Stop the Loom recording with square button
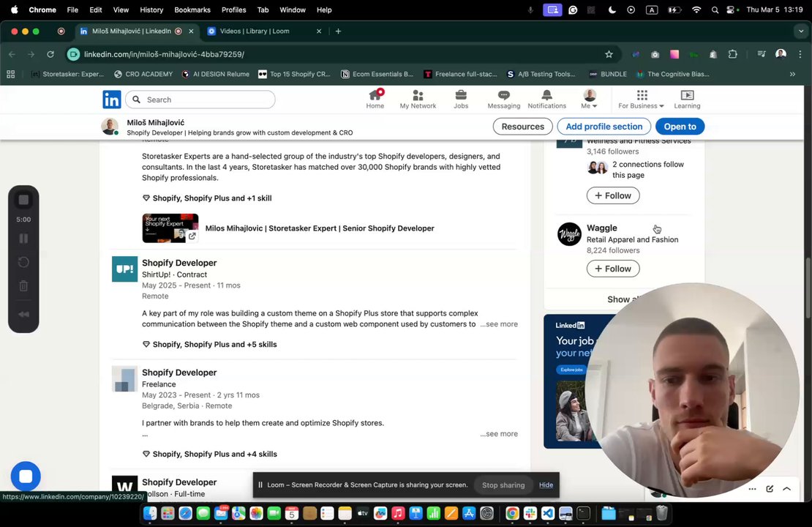 23,200
